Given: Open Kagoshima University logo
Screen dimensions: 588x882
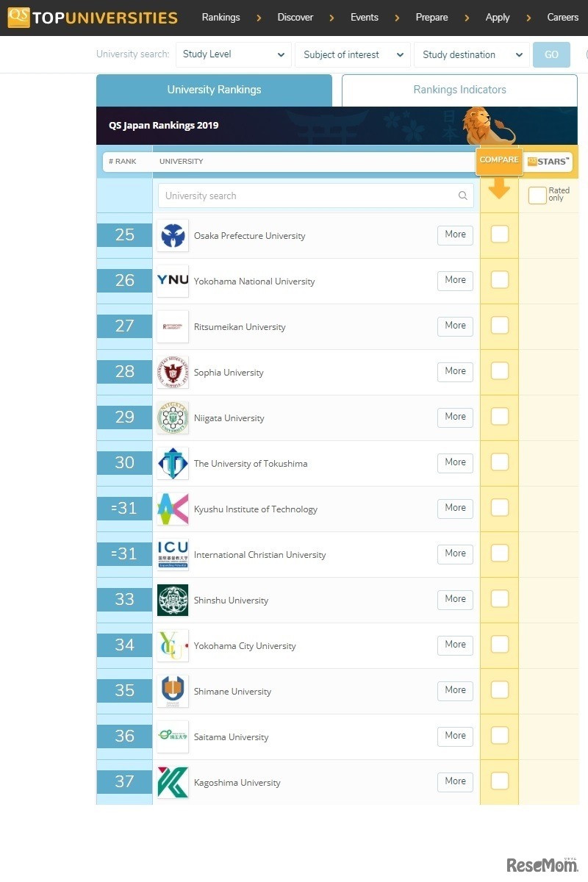Looking at the screenshot, I should click(173, 783).
